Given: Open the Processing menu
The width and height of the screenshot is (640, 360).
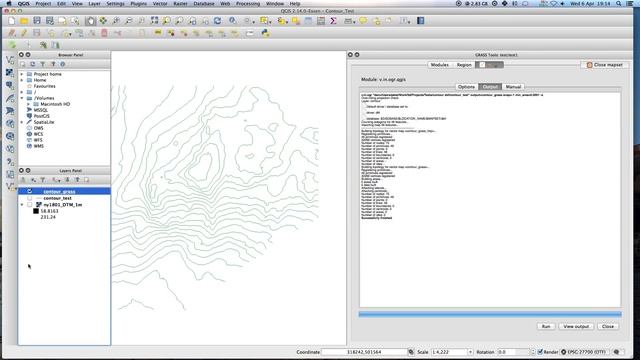Looking at the screenshot, I should (x=248, y=3).
